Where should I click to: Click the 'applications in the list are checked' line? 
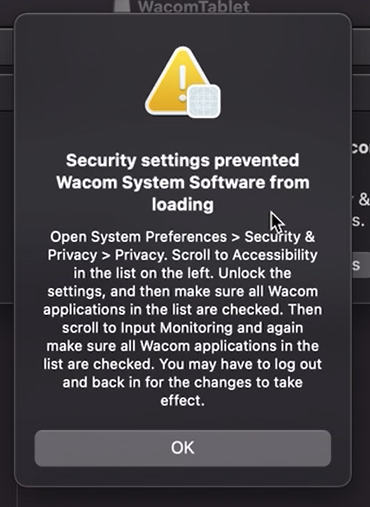[x=163, y=310]
